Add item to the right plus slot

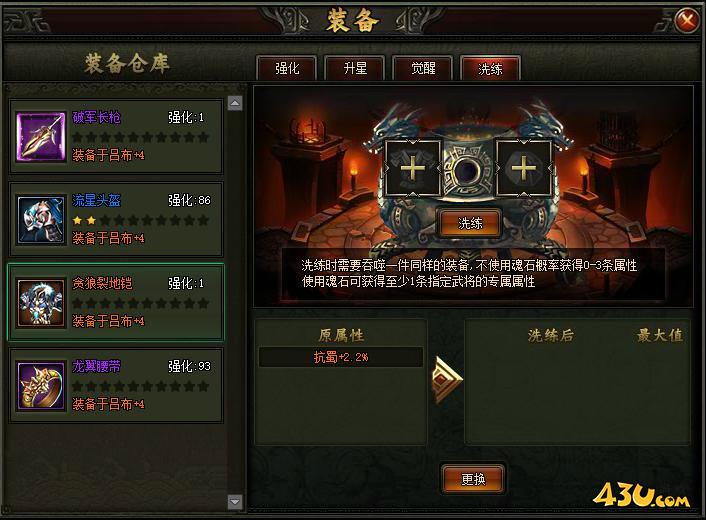click(524, 168)
